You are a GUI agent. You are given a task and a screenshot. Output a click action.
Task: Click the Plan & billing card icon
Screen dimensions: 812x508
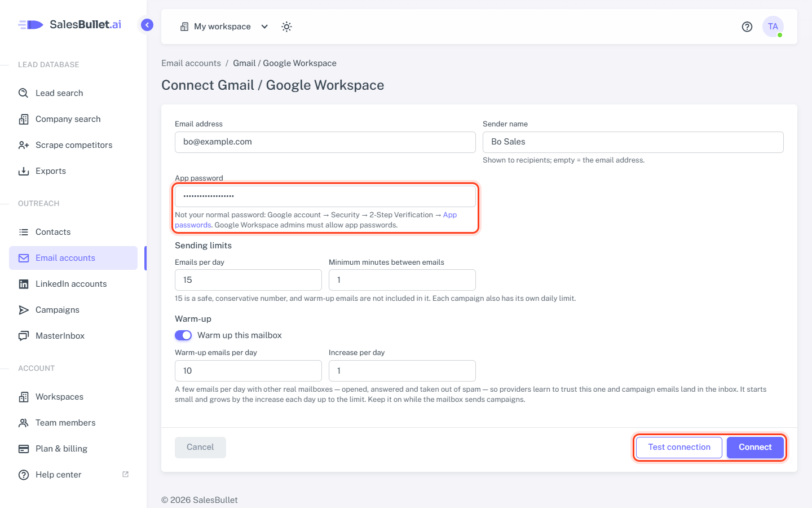point(24,449)
